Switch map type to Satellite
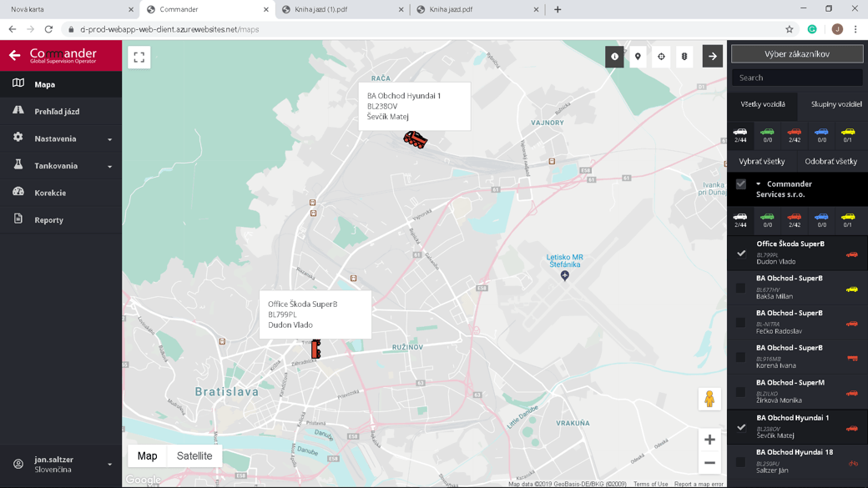The height and width of the screenshot is (488, 868). (194, 456)
